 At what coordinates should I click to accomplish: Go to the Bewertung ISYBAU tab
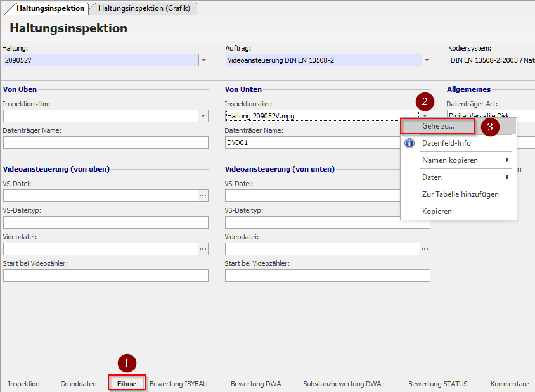tap(178, 384)
